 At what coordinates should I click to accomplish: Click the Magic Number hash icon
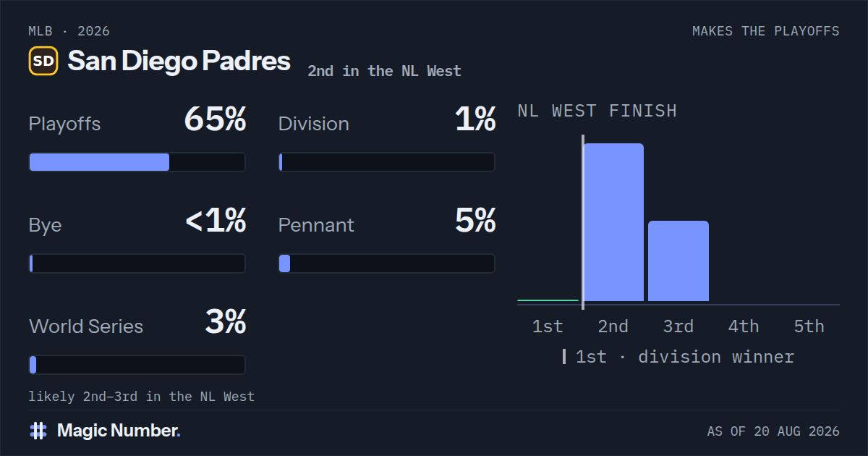pos(38,431)
